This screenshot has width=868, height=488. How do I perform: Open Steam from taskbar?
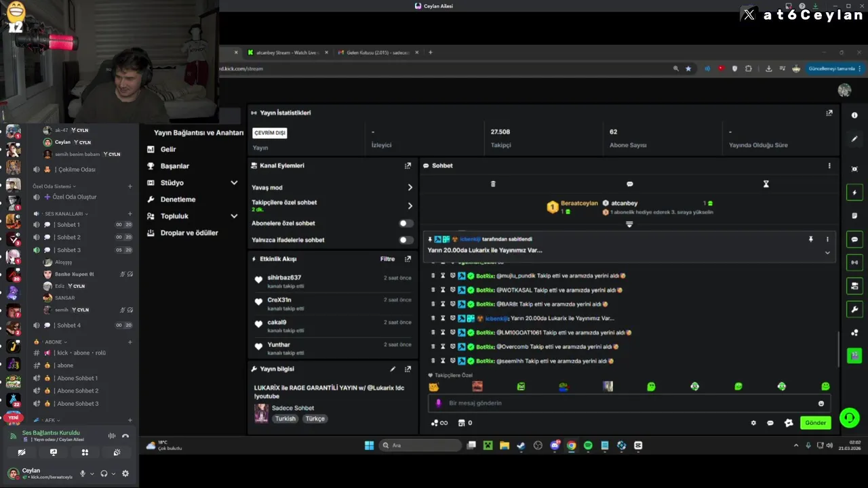coord(521,445)
